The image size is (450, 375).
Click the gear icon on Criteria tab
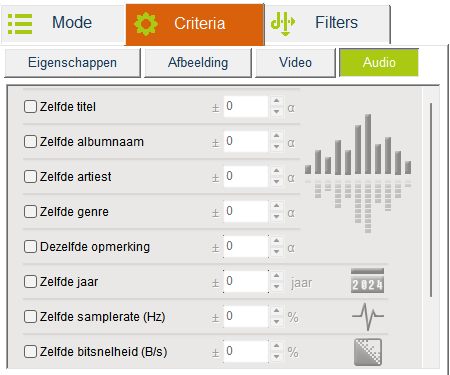coord(146,24)
